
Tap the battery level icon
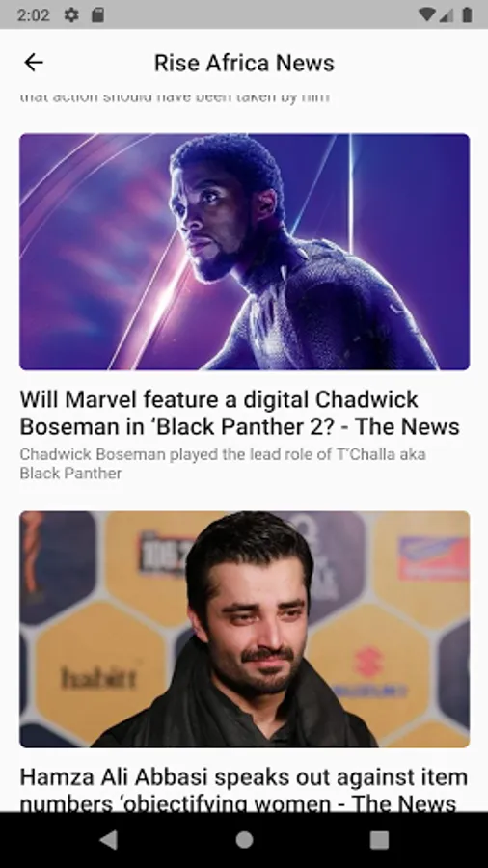(x=468, y=14)
